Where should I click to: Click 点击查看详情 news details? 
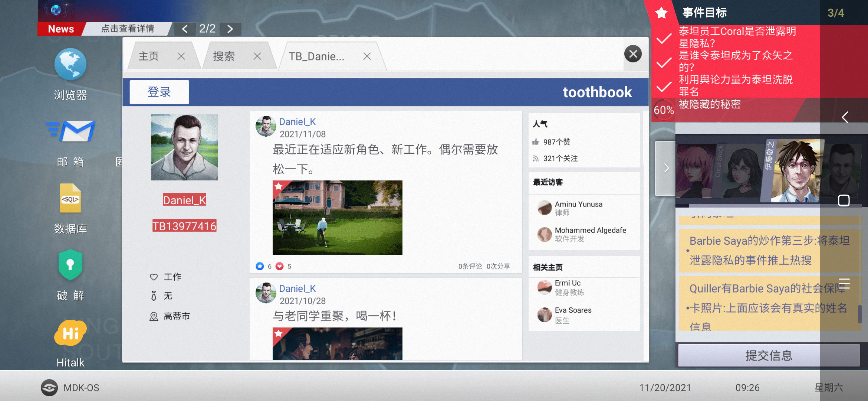(128, 29)
